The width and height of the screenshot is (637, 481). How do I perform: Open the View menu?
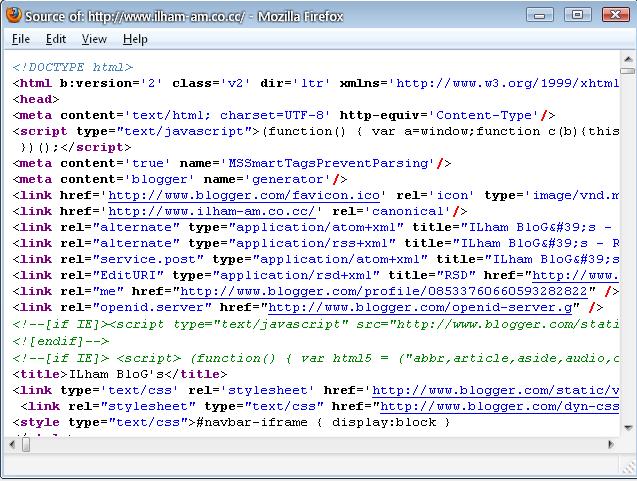94,39
